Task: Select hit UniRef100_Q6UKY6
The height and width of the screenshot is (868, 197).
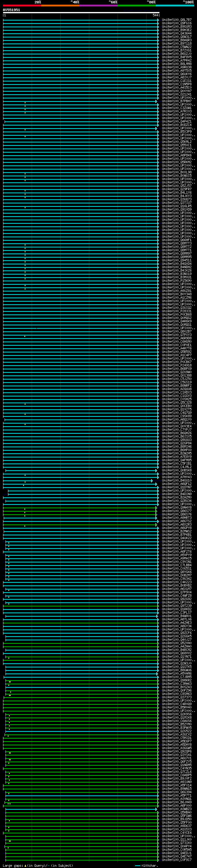Action: point(177,74)
